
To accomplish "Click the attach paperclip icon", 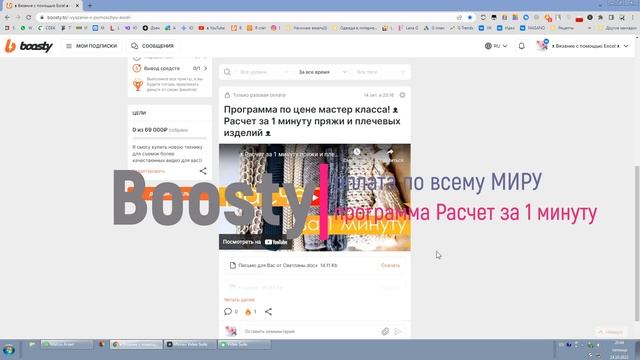I will coord(385,331).
